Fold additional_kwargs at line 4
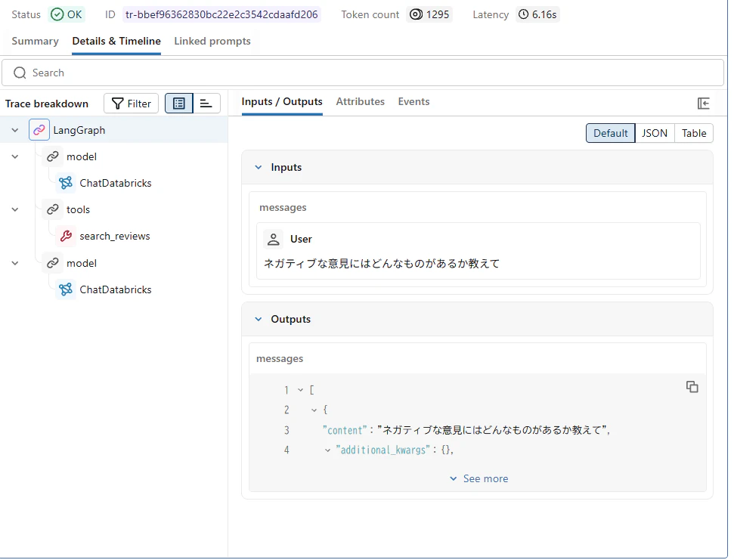734x560 pixels. click(327, 450)
